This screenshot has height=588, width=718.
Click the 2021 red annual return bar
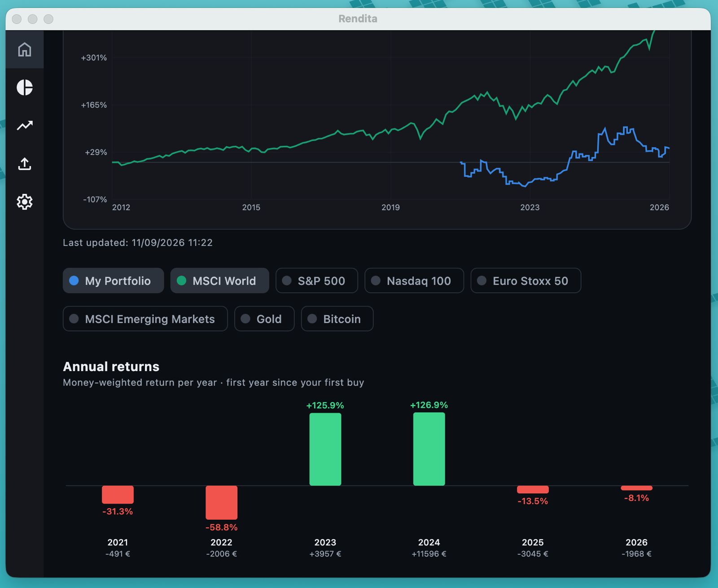[118, 495]
